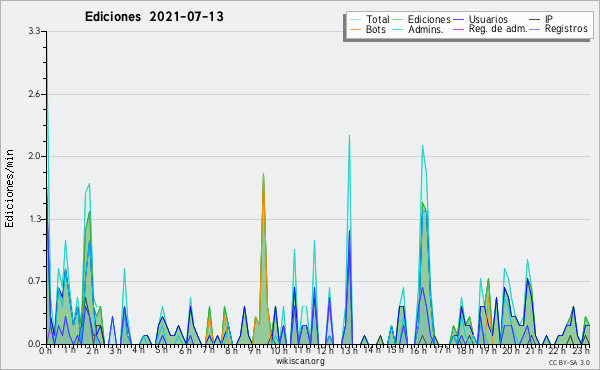This screenshot has width=600, height=370.
Task: Click the Total peak at 13 h
Action: coord(349,135)
